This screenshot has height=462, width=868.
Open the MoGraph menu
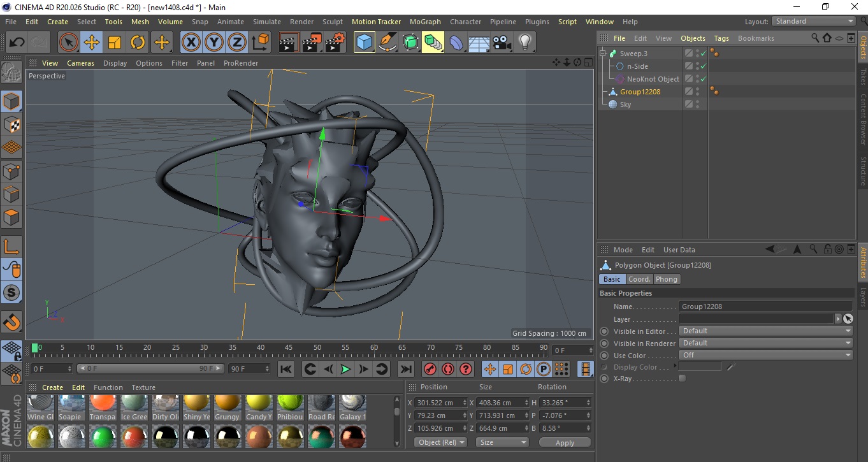[x=425, y=22]
